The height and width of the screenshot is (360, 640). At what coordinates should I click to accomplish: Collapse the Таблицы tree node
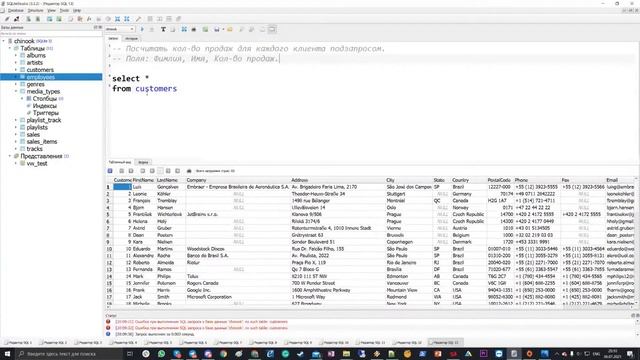coord(10,48)
